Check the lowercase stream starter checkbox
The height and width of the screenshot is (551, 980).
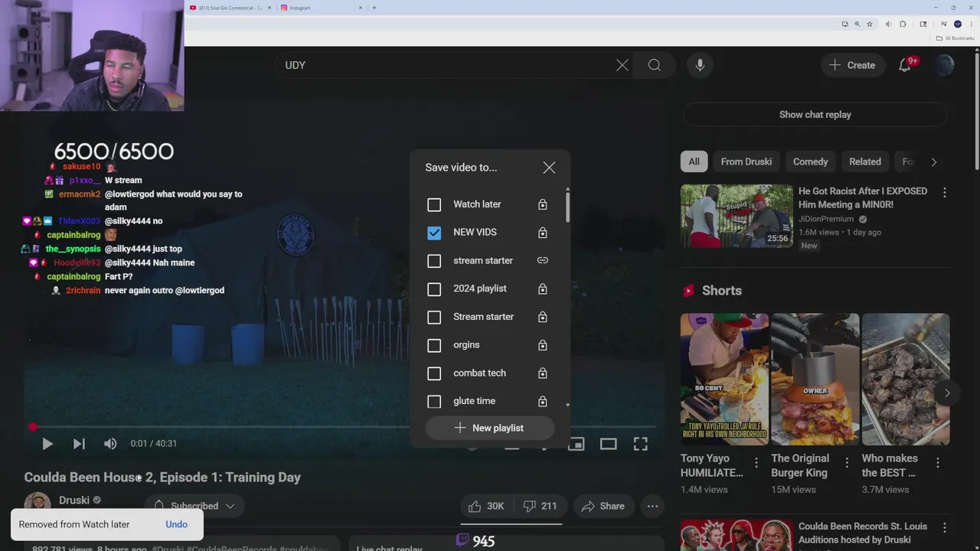(x=434, y=261)
